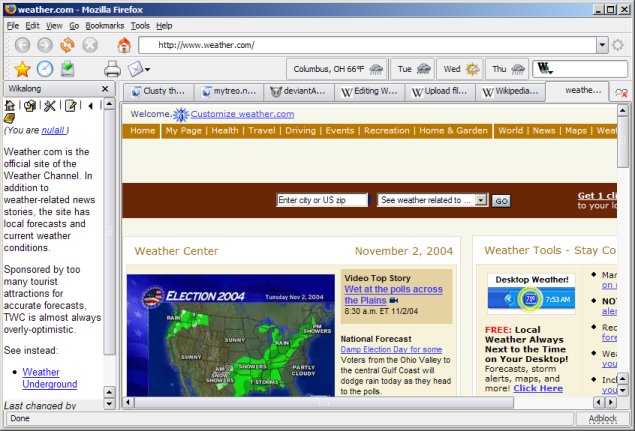Click in the toolbar search box
Viewport: 635px width, 431px height.
pyautogui.click(x=590, y=69)
